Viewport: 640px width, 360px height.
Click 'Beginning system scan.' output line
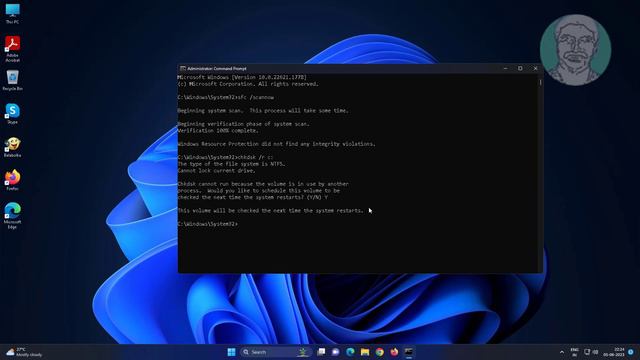(x=263, y=111)
